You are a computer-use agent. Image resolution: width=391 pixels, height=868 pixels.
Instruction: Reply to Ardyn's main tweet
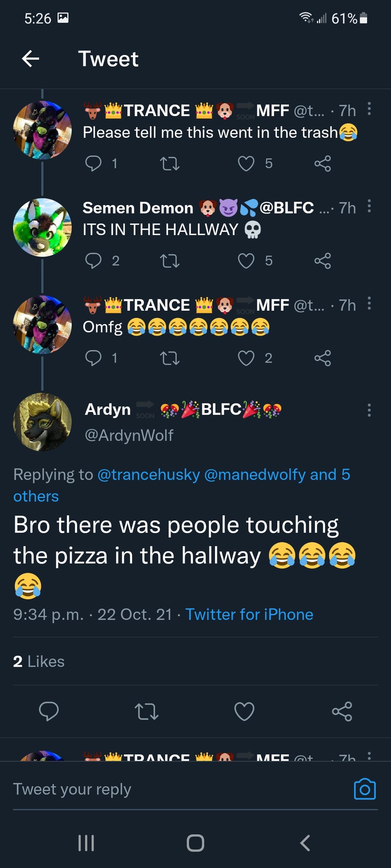(x=48, y=711)
